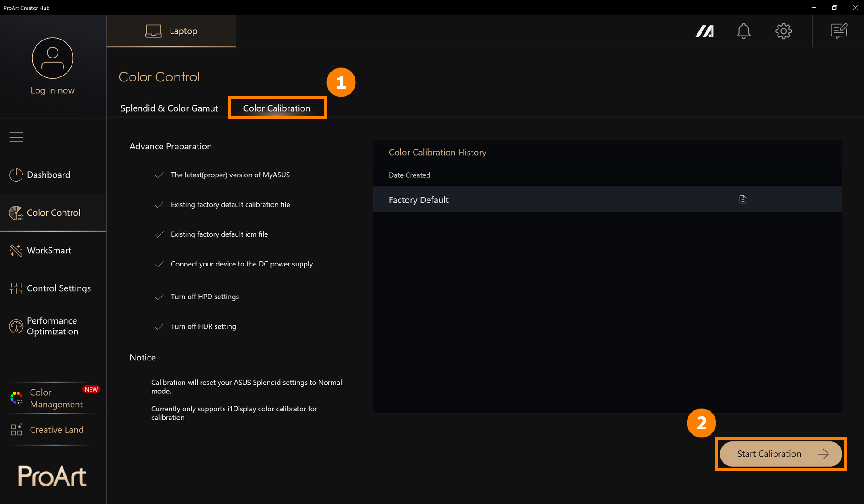864x504 pixels.
Task: Open Creative Land section
Action: (x=53, y=430)
